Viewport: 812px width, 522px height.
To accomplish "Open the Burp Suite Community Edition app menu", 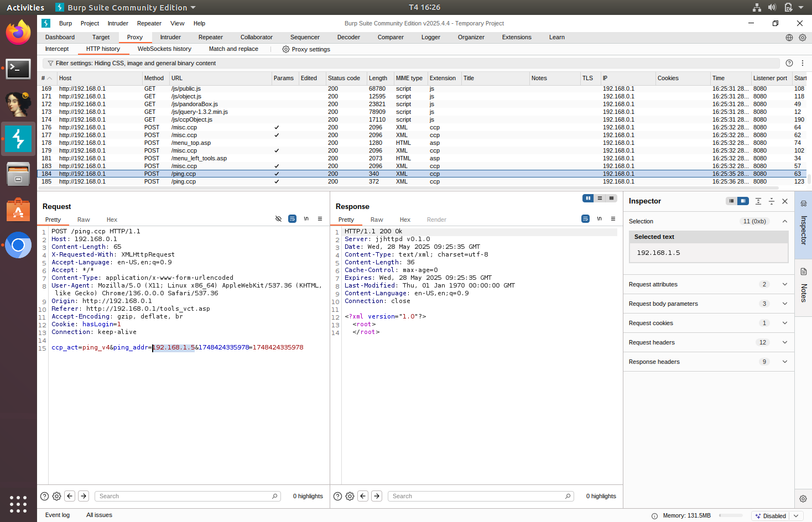I will [x=126, y=7].
